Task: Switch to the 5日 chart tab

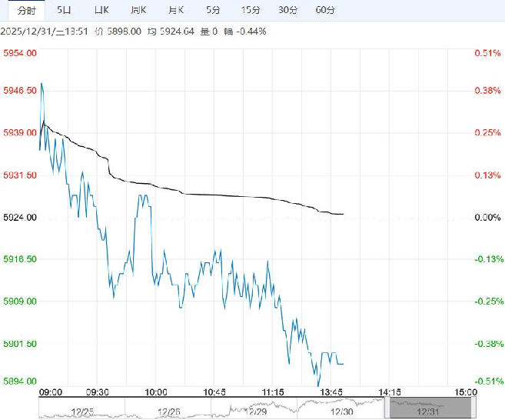Action: [64, 10]
